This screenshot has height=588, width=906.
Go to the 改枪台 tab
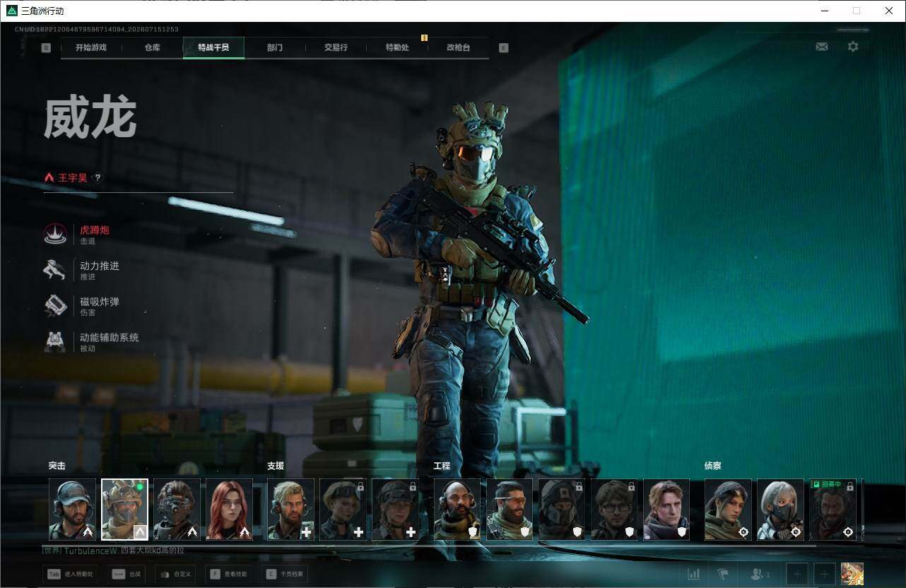point(458,48)
